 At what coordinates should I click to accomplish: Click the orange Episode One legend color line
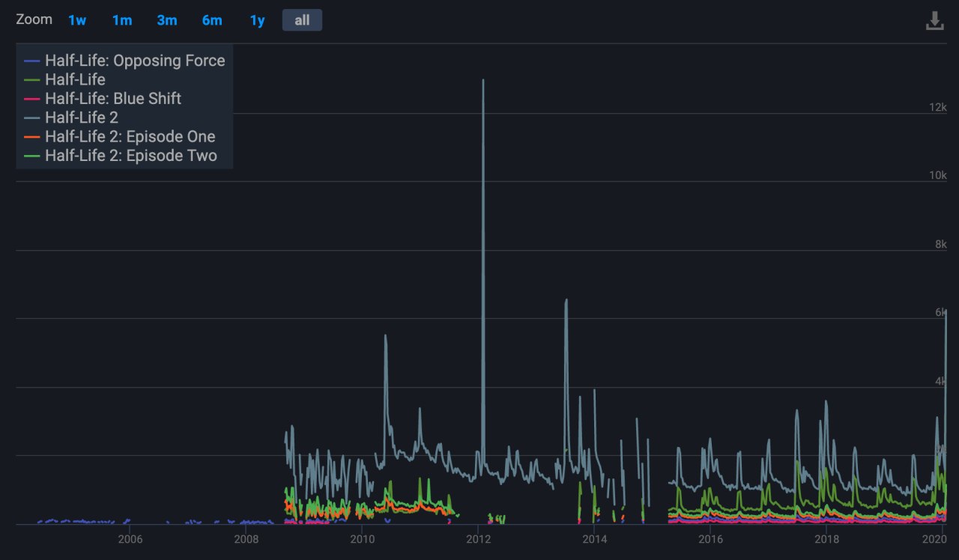click(x=32, y=137)
